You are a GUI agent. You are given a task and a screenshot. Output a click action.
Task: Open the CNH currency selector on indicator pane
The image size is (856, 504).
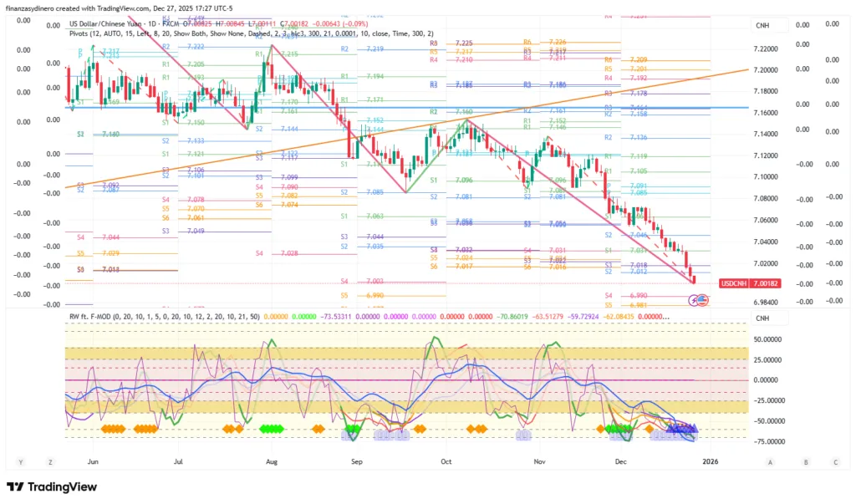(x=762, y=318)
